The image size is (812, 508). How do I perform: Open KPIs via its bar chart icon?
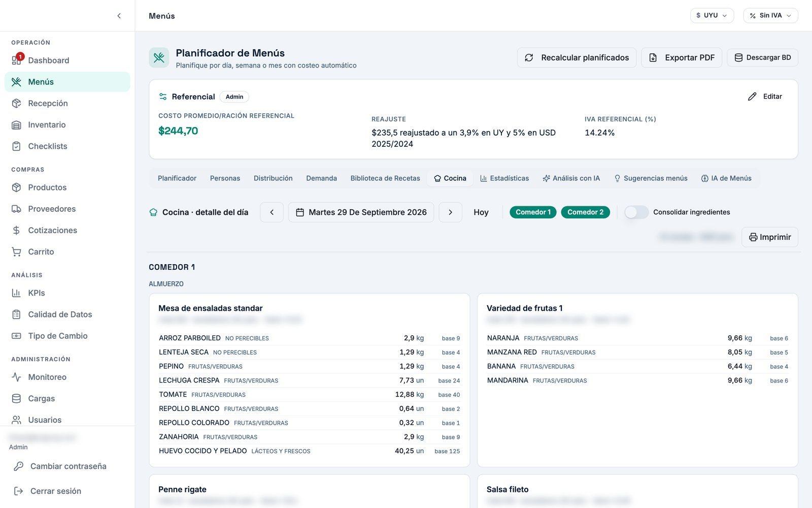(x=17, y=293)
